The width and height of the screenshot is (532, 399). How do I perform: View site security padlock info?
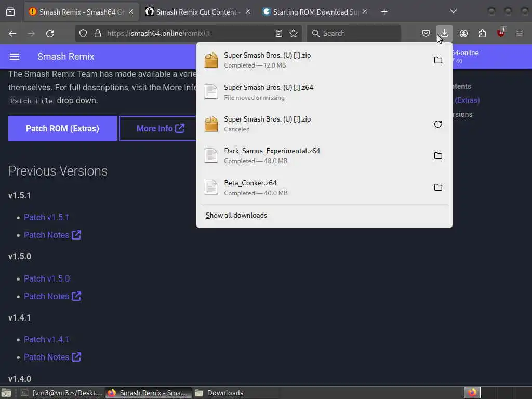(98, 33)
